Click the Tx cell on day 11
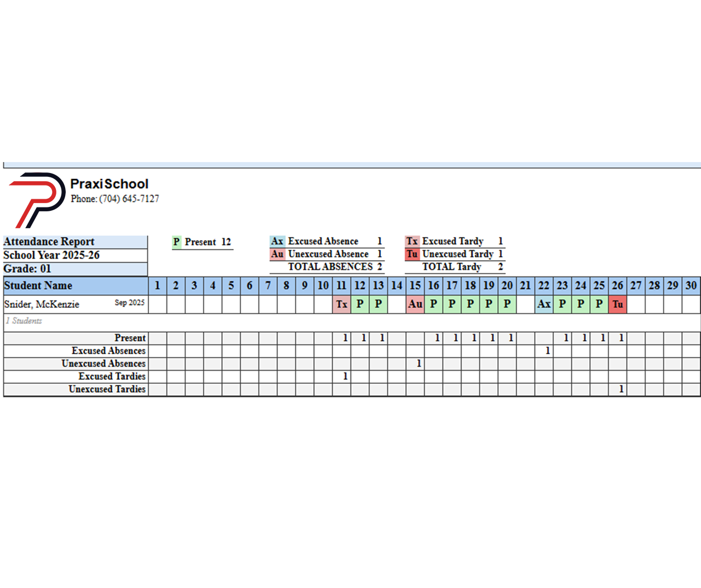Viewport: 701px width, 588px height. pos(341,304)
